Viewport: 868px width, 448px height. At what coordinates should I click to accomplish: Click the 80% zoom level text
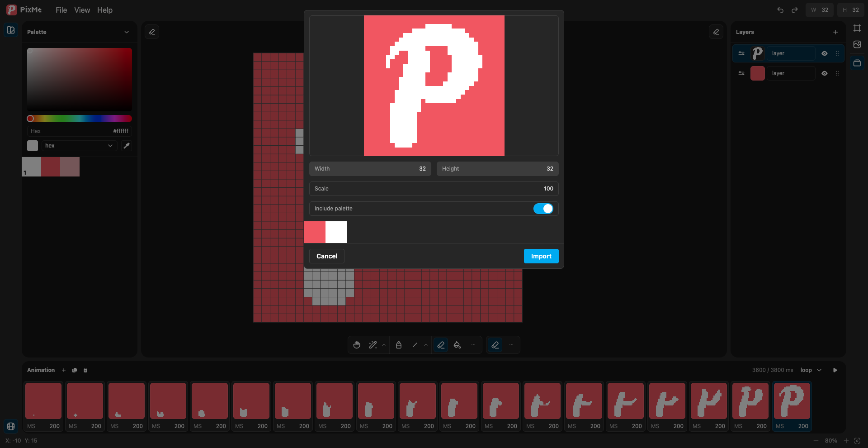831,441
